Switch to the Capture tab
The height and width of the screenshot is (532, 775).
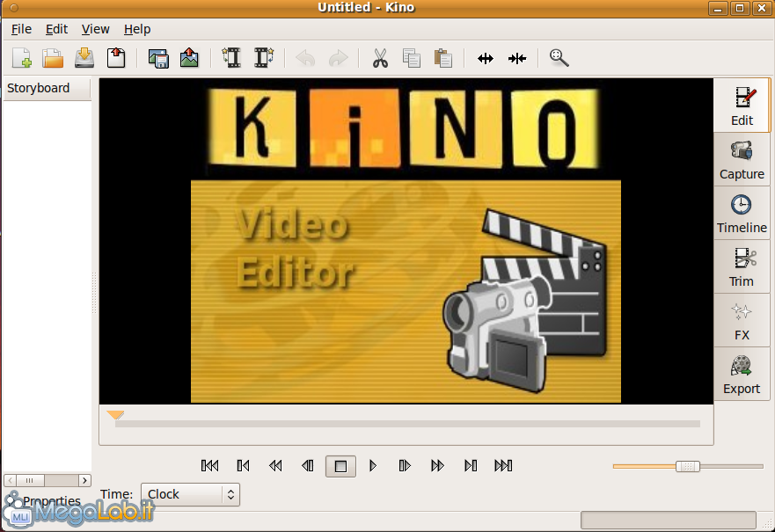pyautogui.click(x=742, y=159)
